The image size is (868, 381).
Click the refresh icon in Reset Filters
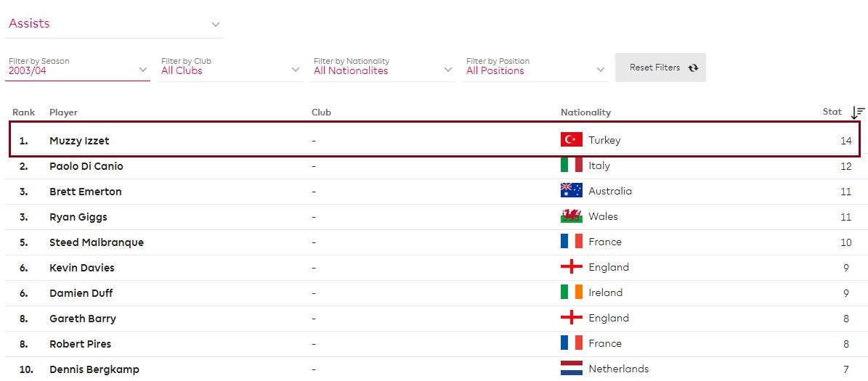point(693,67)
